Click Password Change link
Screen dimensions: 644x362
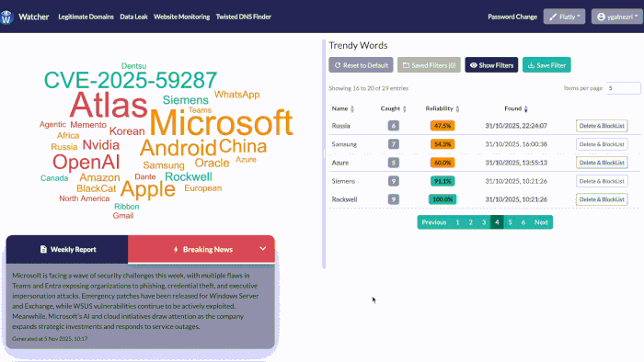point(512,17)
